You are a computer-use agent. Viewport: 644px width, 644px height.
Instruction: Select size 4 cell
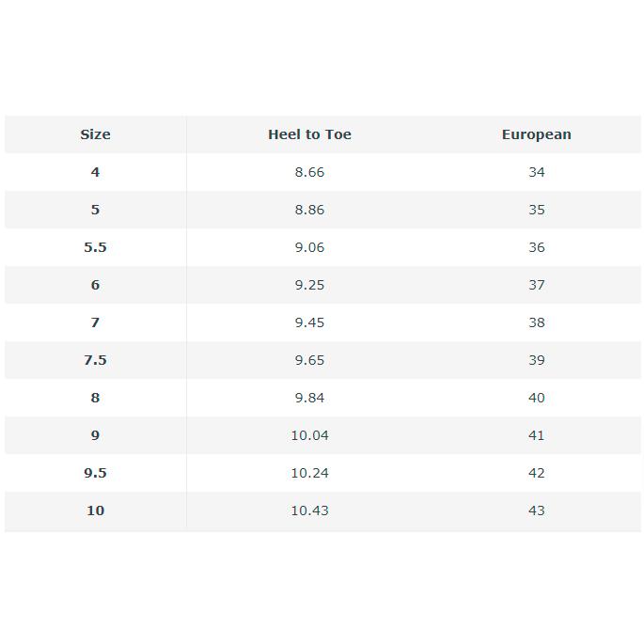click(x=95, y=172)
